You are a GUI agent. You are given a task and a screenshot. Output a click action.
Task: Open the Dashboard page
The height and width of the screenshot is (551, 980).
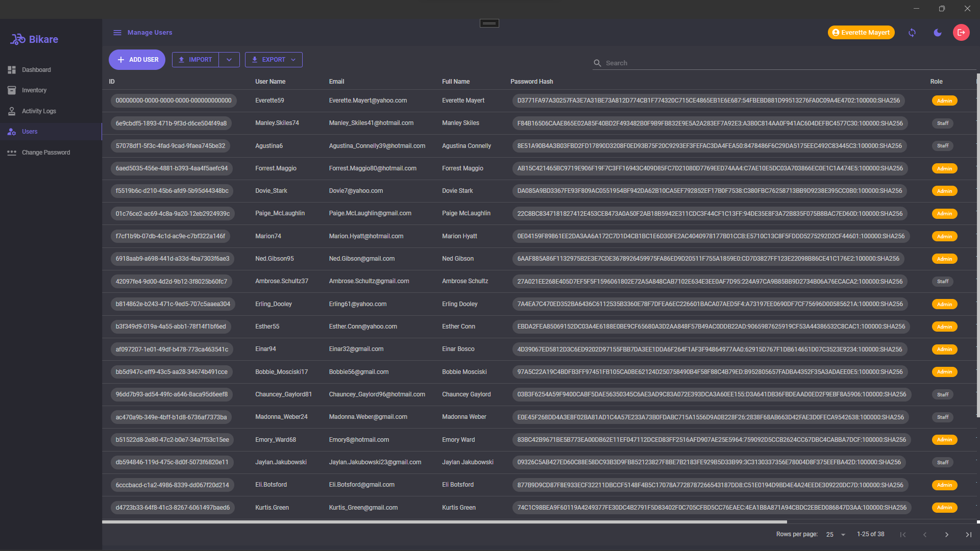tap(36, 70)
